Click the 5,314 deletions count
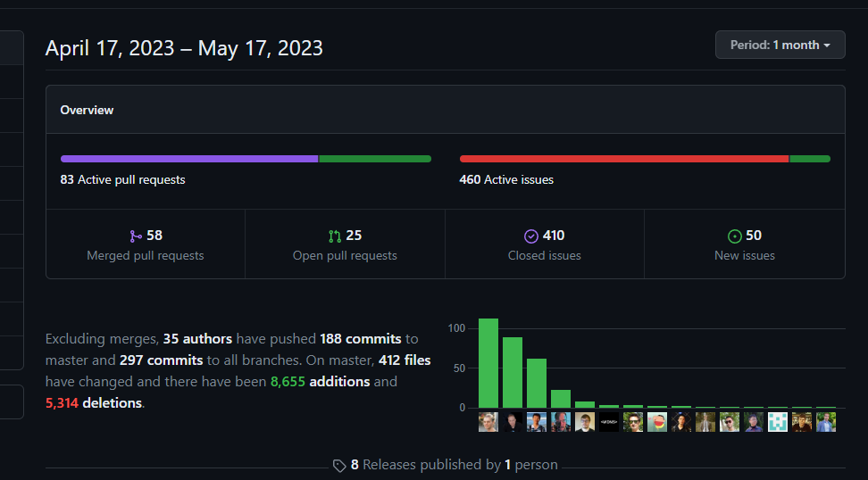868x480 pixels. coord(62,403)
